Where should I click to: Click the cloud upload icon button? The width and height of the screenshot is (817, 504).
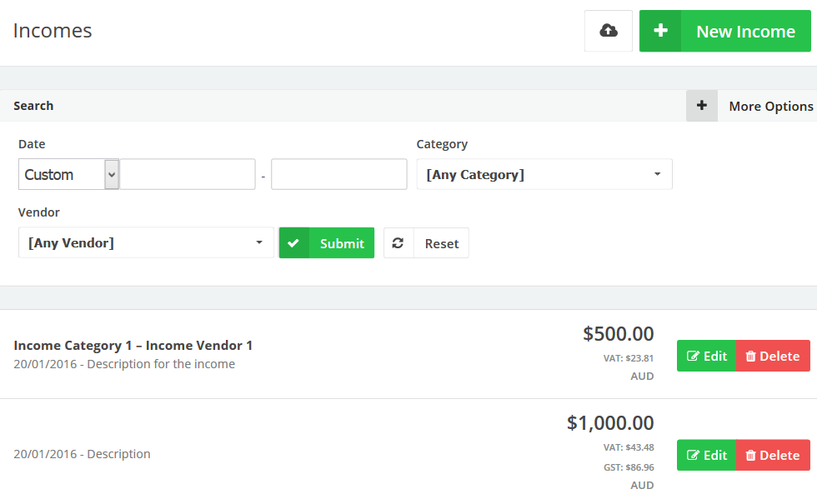tap(609, 31)
